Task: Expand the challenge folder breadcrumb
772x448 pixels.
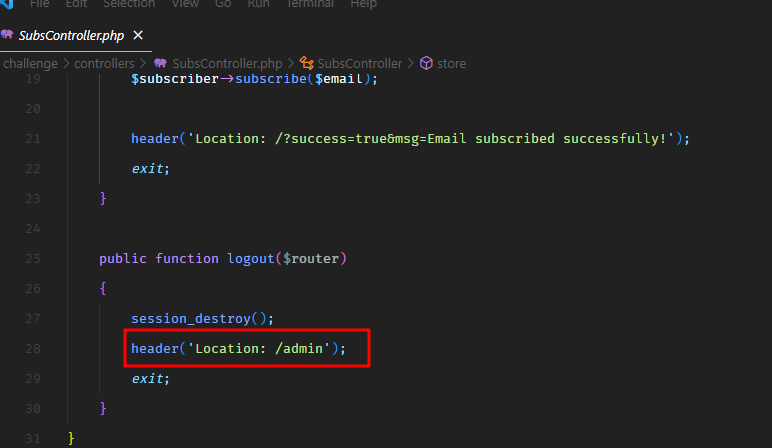Action: [x=31, y=63]
